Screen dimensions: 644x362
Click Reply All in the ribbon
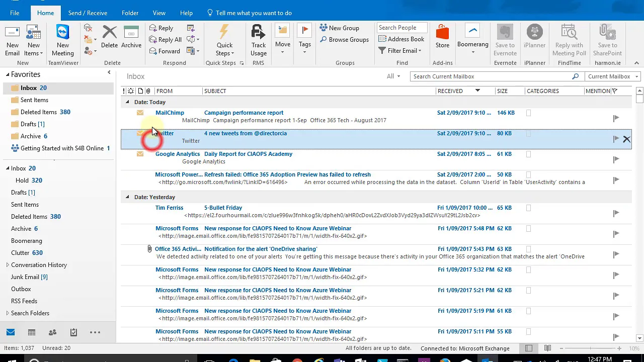coord(166,40)
